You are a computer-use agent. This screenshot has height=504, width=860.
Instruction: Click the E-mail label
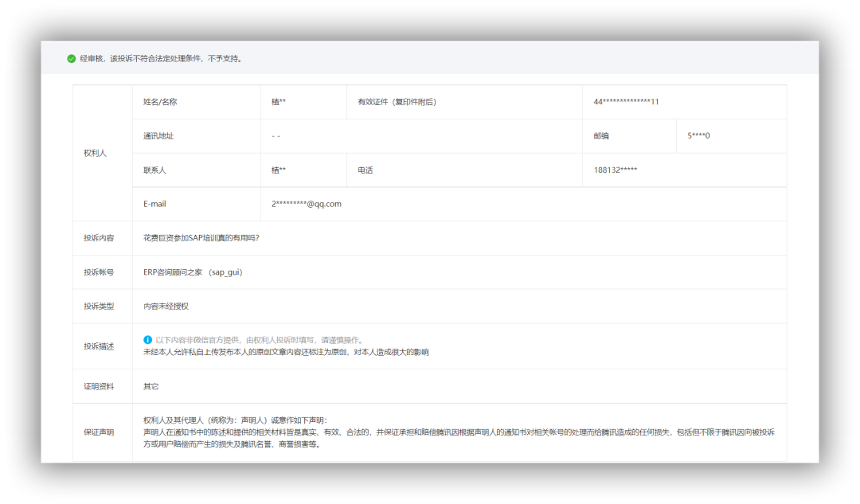point(154,204)
